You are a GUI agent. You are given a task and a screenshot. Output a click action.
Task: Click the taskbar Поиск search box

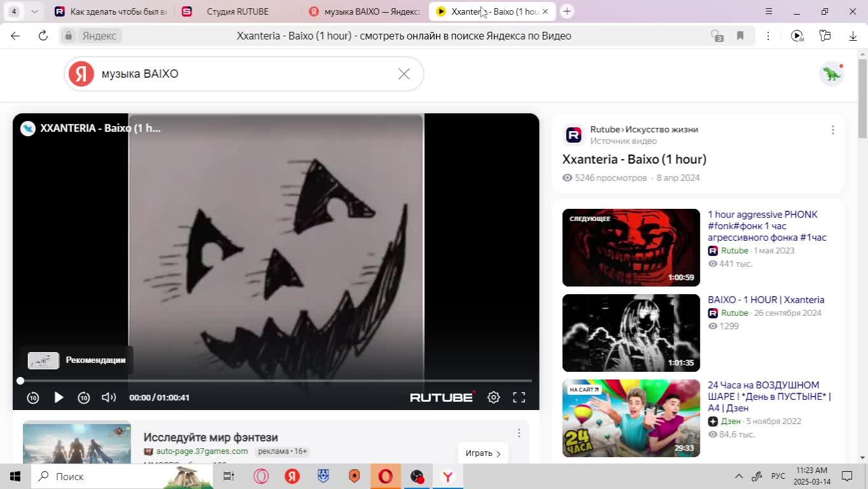(x=122, y=476)
